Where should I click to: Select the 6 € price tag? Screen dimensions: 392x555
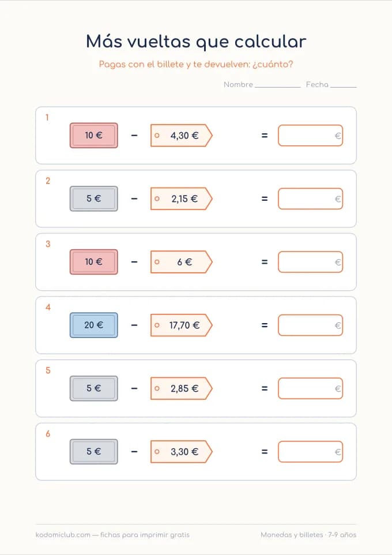[x=182, y=262]
